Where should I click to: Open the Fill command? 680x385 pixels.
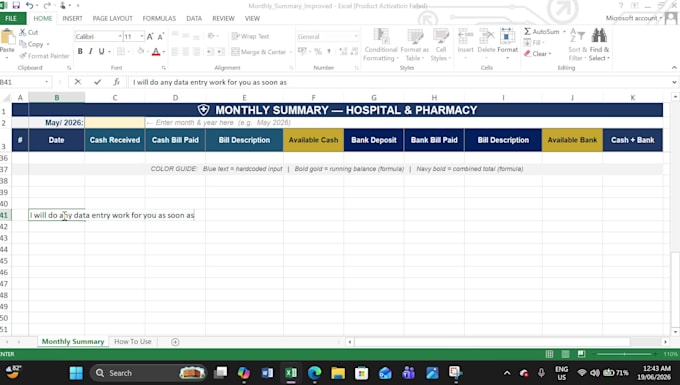click(534, 42)
